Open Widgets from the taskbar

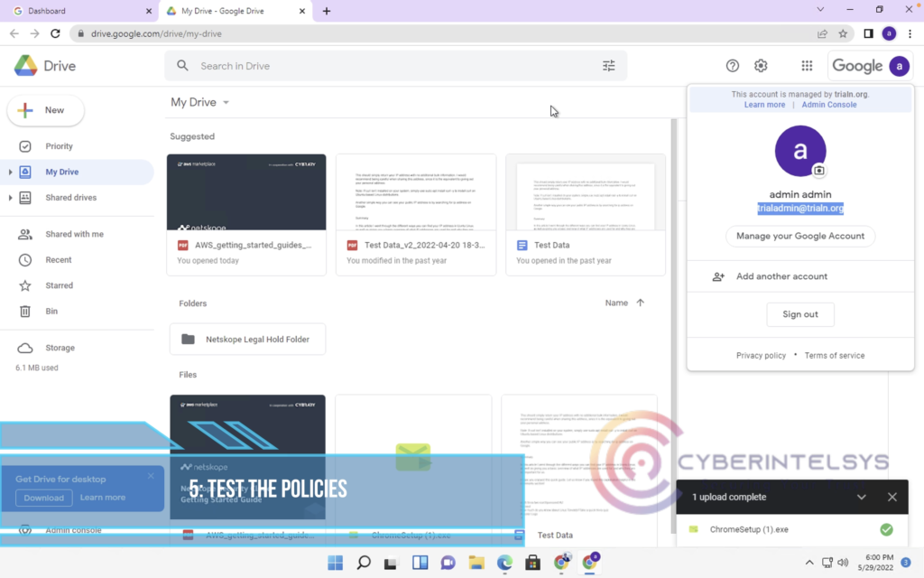click(x=420, y=563)
